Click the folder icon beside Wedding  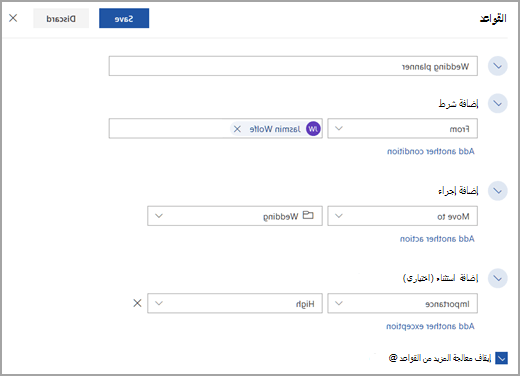point(308,215)
